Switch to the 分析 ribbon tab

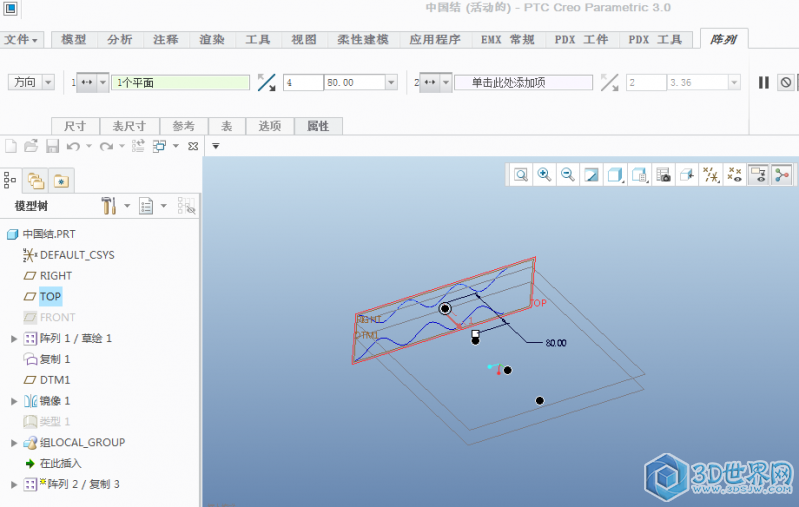coord(120,39)
